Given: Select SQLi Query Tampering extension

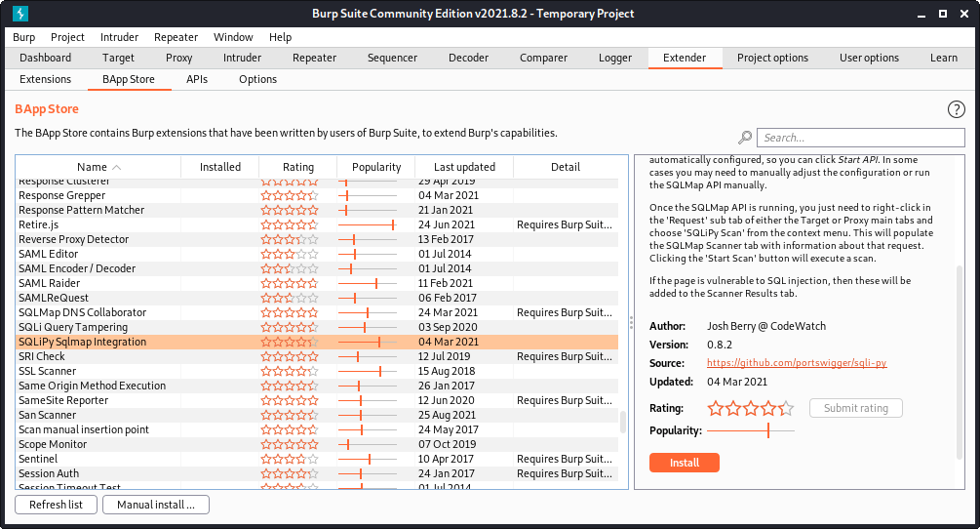Looking at the screenshot, I should click(317, 327).
